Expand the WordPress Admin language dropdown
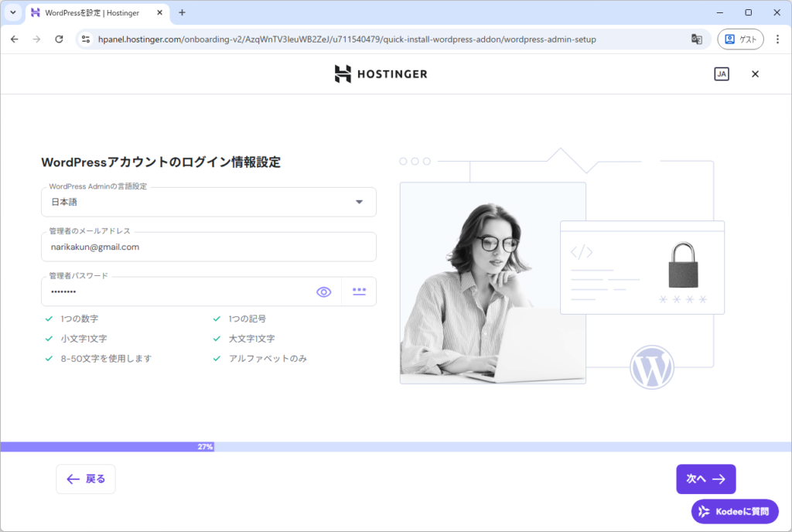The image size is (792, 532). (208, 202)
